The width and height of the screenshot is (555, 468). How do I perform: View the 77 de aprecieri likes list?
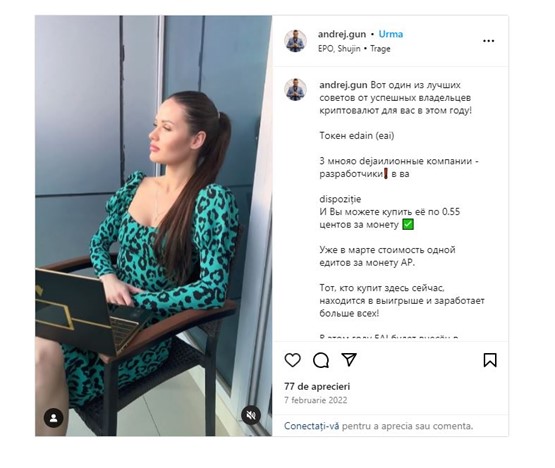[x=317, y=386]
